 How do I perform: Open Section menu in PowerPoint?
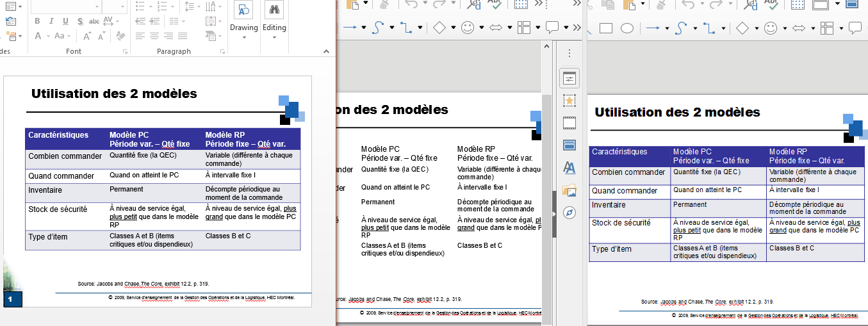point(13,37)
